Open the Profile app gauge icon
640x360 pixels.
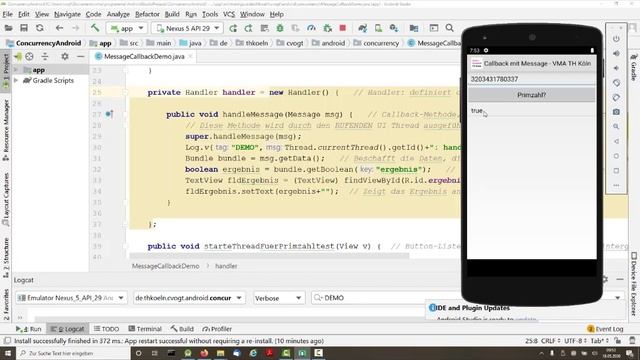[x=311, y=28]
